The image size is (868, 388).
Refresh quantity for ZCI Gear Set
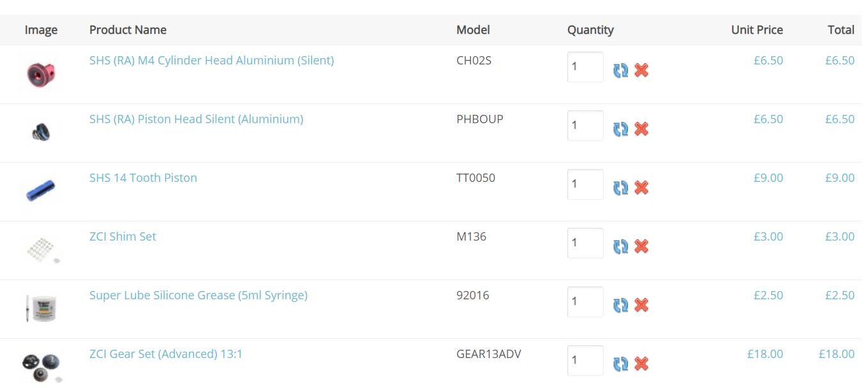tap(620, 364)
